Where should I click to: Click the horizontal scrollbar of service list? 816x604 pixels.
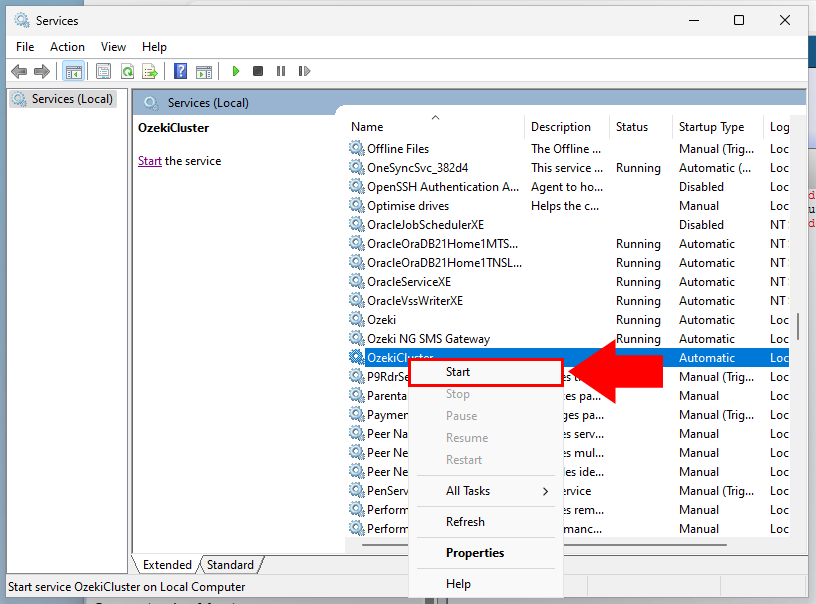click(x=544, y=545)
